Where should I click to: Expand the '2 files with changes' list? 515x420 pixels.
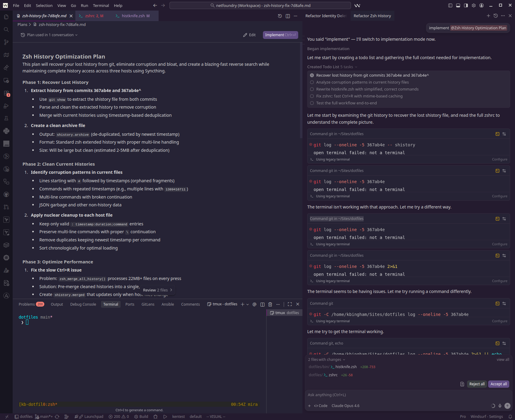coord(327,360)
